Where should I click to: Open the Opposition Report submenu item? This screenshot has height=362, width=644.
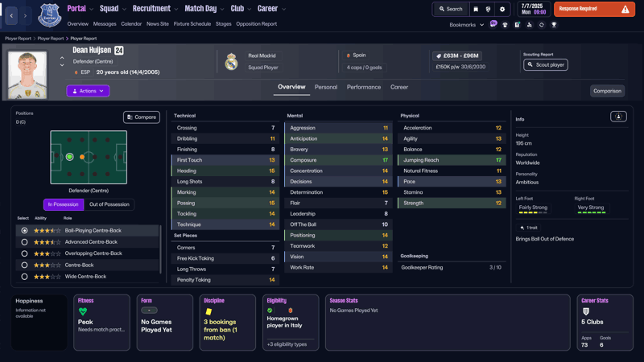click(256, 24)
